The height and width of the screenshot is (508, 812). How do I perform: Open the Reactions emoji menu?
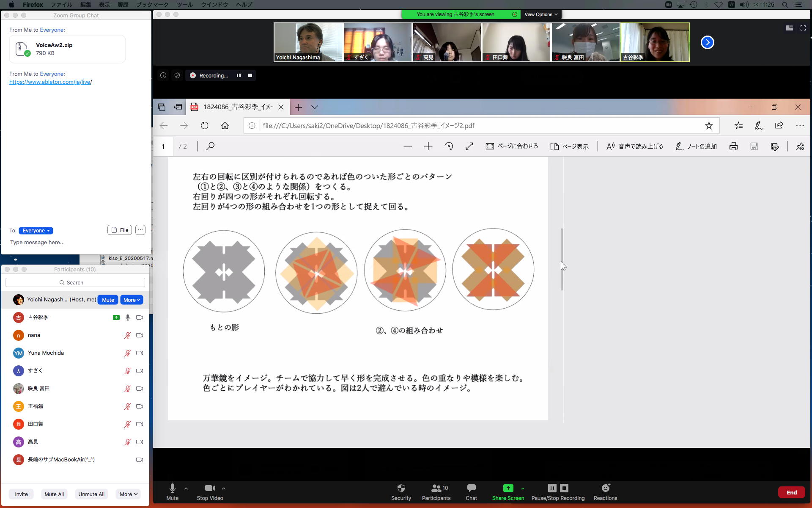605,488
